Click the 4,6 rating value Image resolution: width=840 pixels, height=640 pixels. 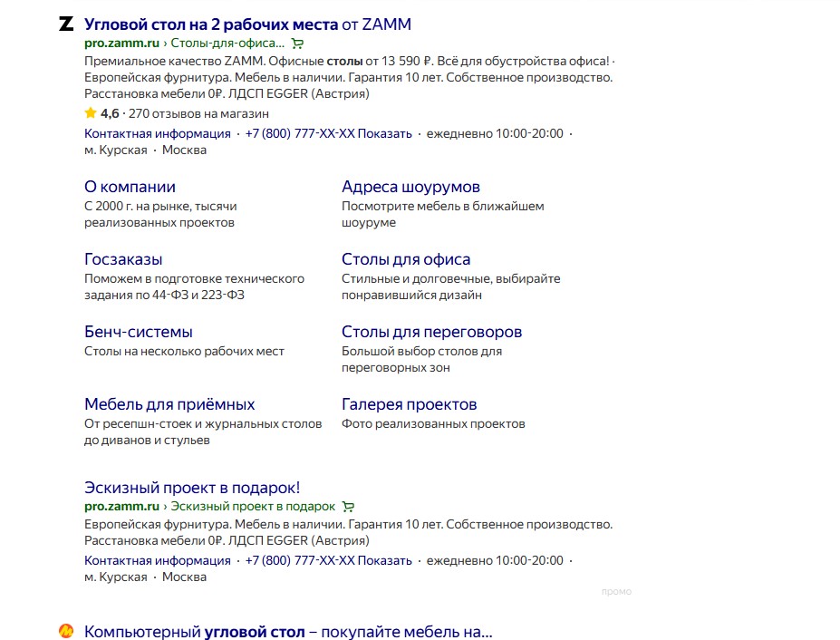pos(110,113)
